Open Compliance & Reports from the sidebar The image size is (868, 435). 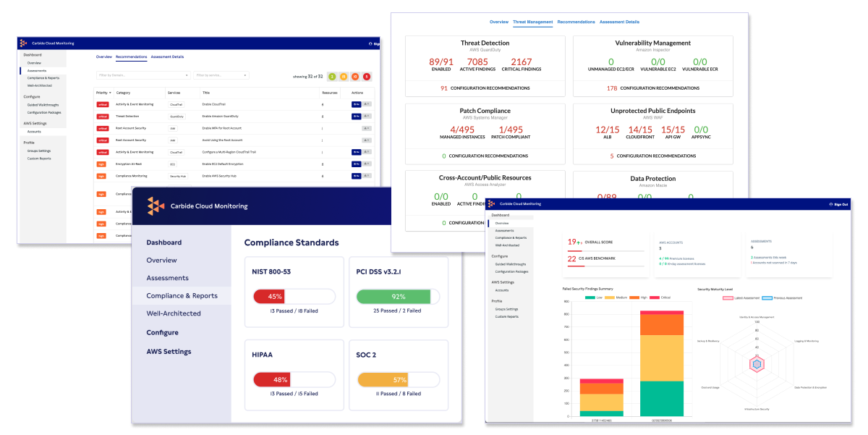tap(43, 78)
